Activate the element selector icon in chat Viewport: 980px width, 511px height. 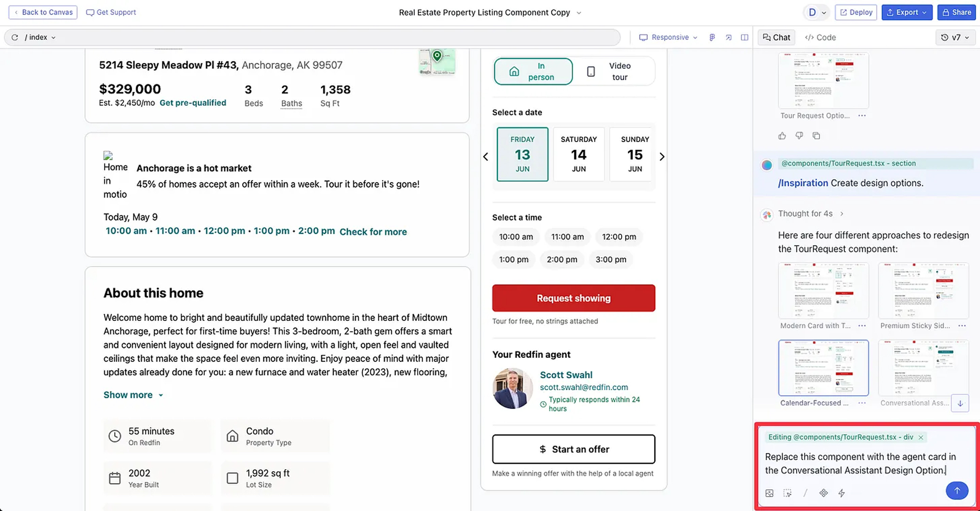click(x=787, y=493)
